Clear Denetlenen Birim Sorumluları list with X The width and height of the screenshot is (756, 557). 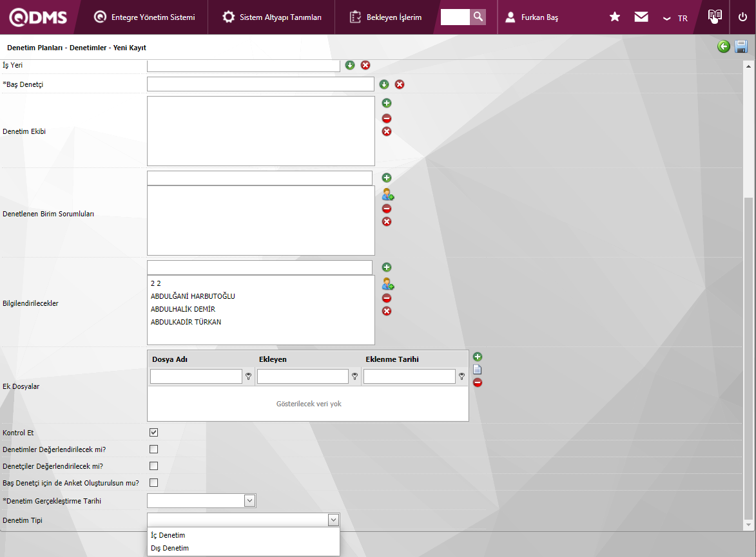(387, 222)
